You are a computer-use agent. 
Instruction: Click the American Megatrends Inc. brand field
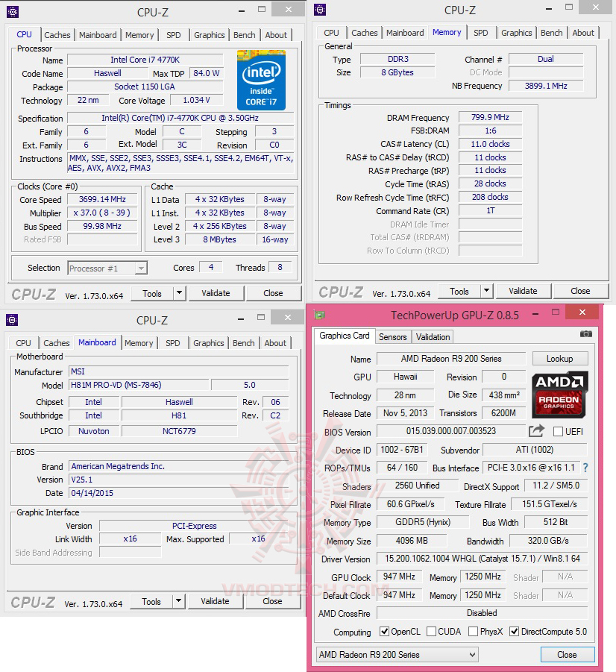[x=179, y=466]
